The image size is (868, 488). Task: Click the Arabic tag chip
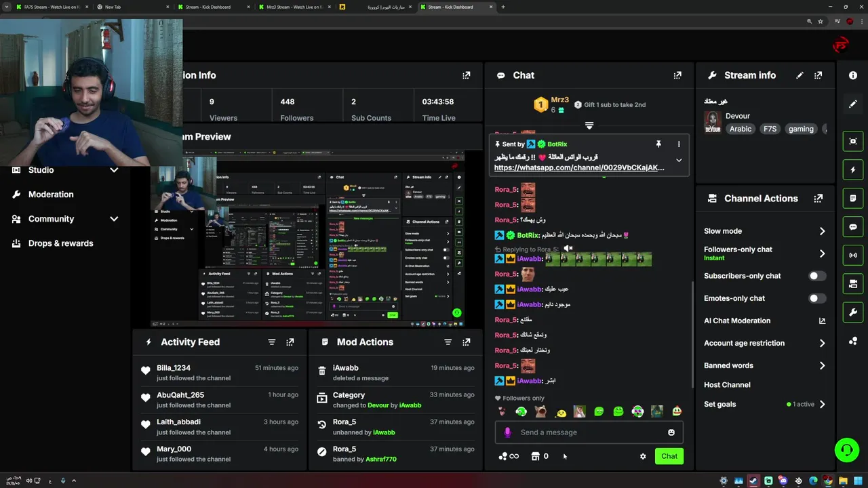pyautogui.click(x=741, y=129)
